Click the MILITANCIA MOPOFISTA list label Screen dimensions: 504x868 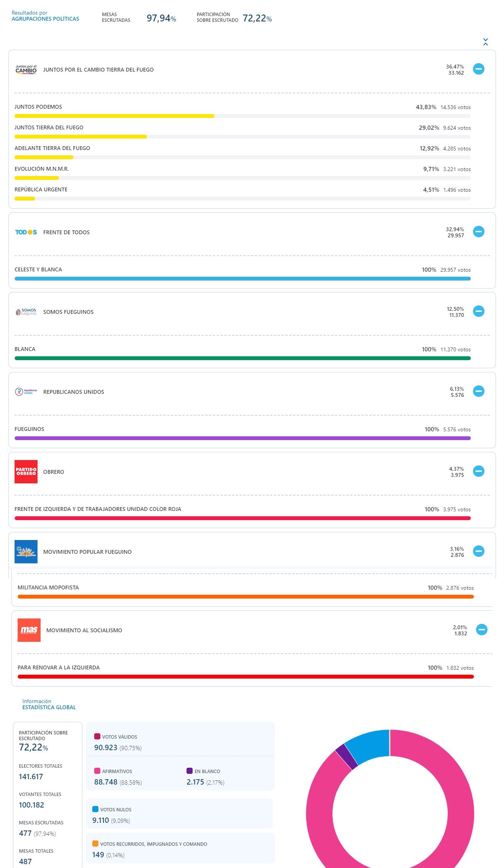coord(48,587)
